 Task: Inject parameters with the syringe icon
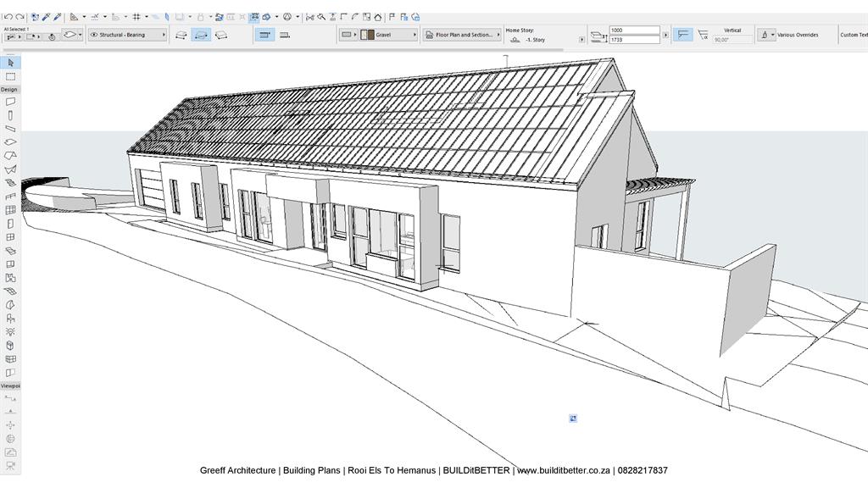click(x=57, y=17)
